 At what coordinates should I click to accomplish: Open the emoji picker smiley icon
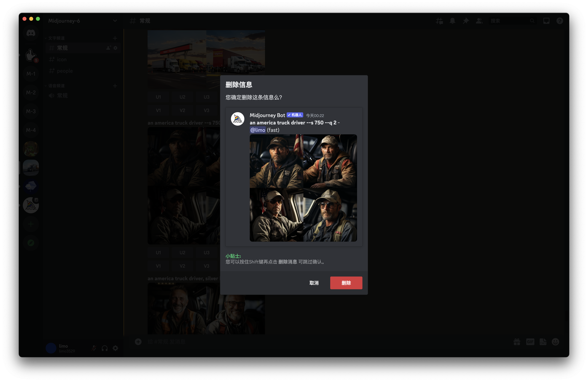pos(555,342)
